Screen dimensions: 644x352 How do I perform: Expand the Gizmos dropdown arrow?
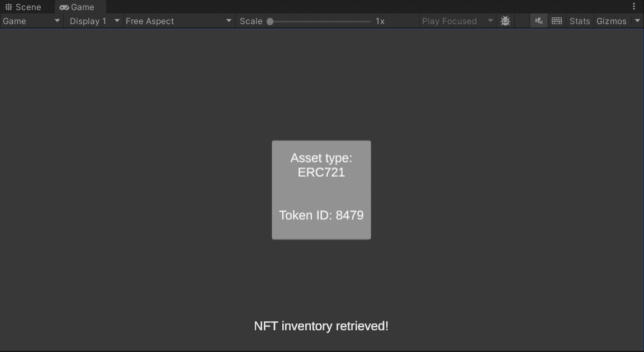[x=638, y=21]
